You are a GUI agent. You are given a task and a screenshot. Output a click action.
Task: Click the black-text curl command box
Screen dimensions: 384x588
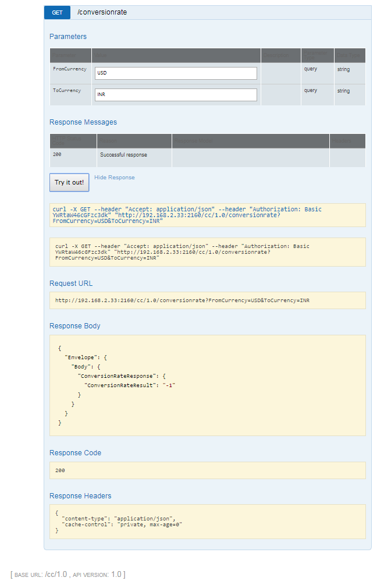click(207, 252)
